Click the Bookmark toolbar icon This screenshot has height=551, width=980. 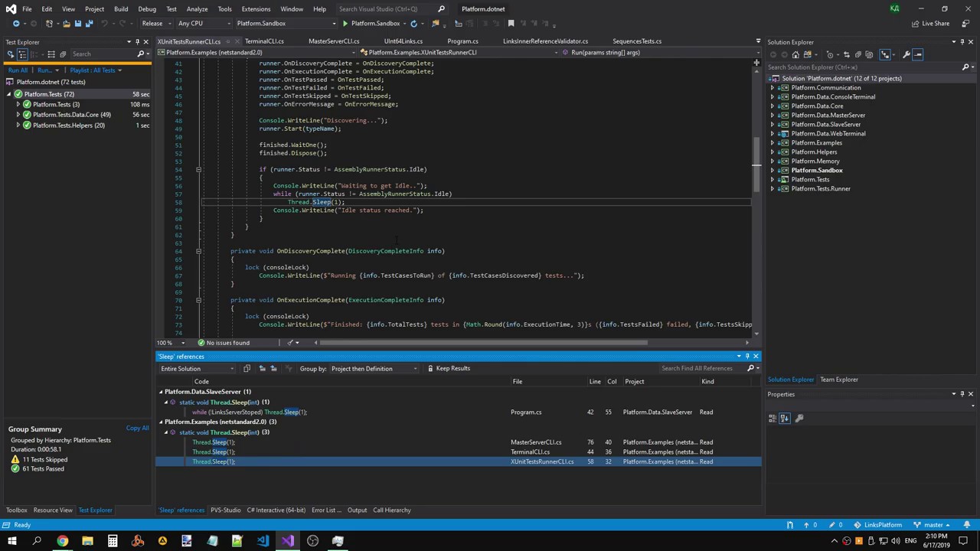tap(511, 24)
